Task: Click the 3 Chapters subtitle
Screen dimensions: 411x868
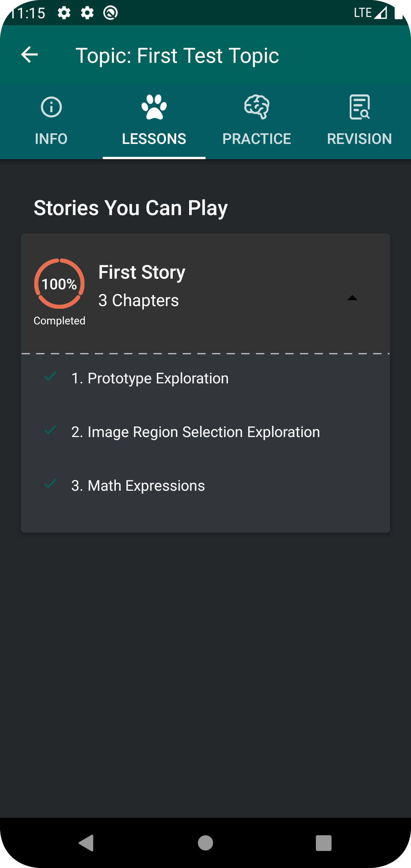Action: (x=139, y=300)
